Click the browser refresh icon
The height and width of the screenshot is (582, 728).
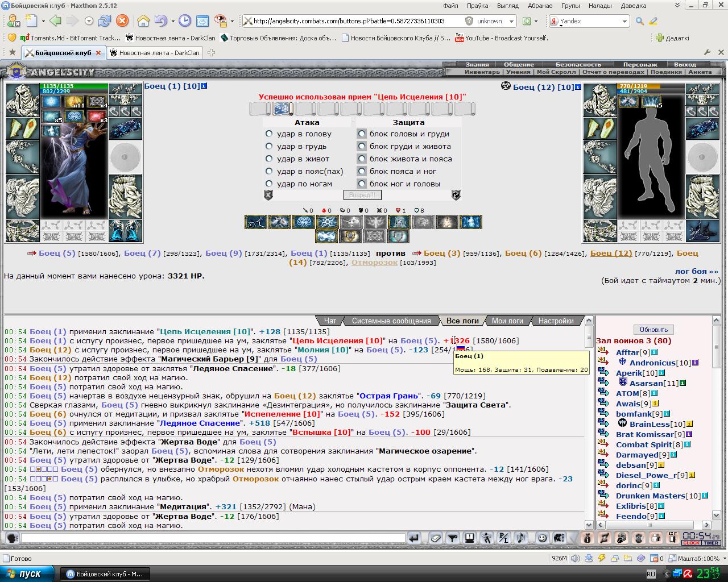[105, 21]
